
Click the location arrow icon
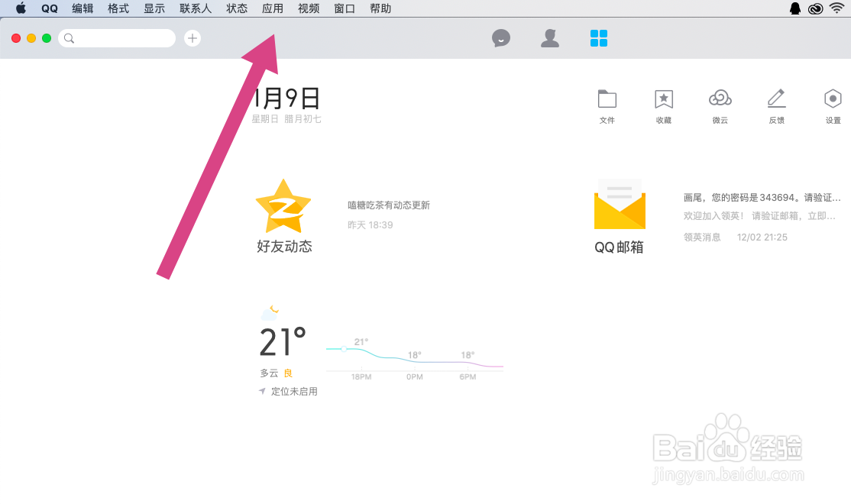click(262, 391)
